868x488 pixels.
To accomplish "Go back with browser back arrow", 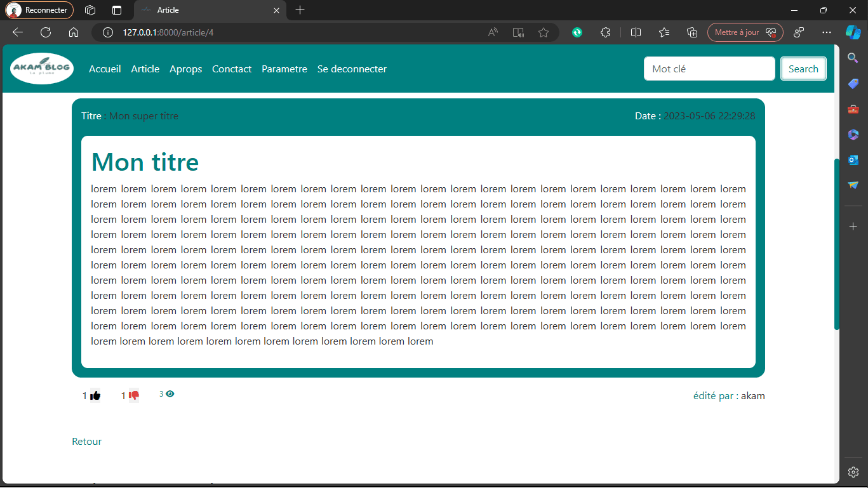I will point(18,32).
